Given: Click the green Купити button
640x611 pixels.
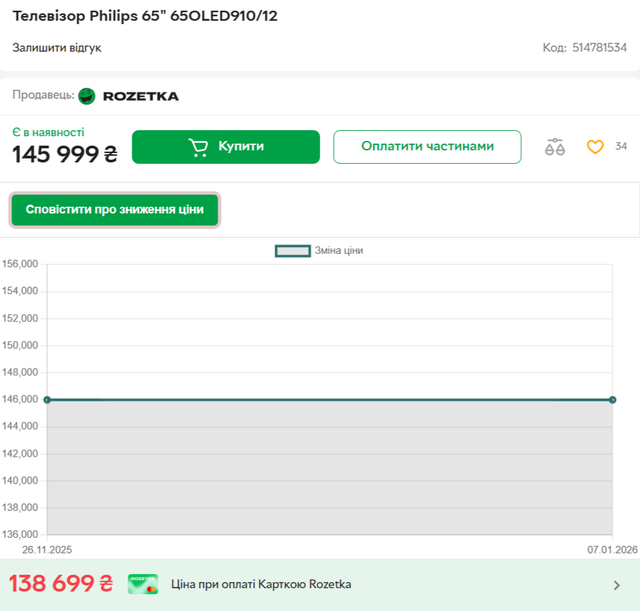Looking at the screenshot, I should click(226, 147).
